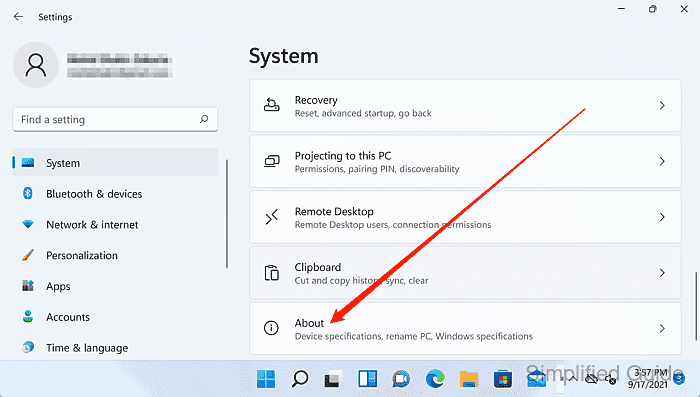Open Personalization settings
This screenshot has height=397, width=700.
click(x=115, y=255)
